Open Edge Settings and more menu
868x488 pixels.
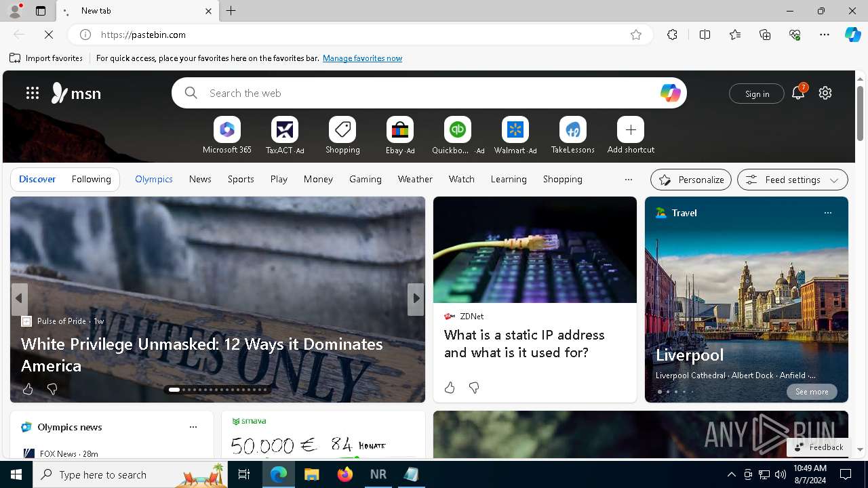[825, 35]
